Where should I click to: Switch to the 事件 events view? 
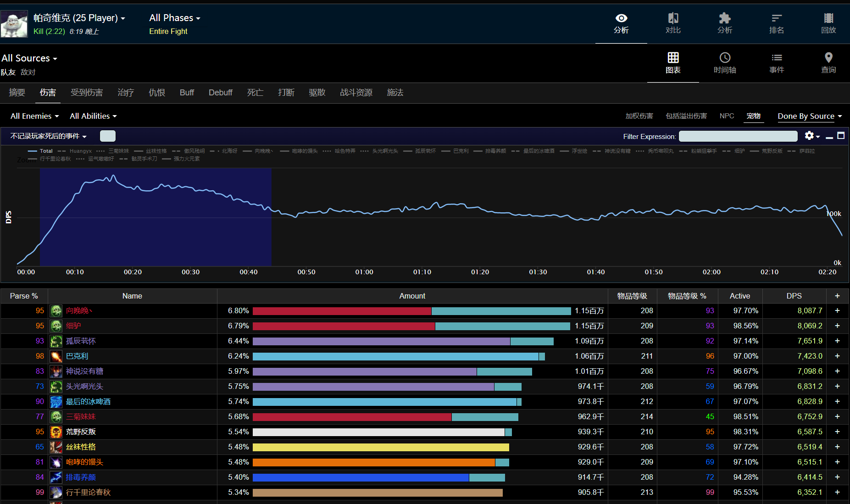pyautogui.click(x=777, y=63)
